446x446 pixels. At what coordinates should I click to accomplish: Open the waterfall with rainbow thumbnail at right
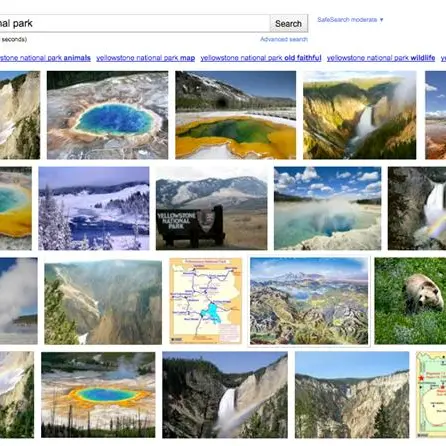pyautogui.click(x=417, y=208)
